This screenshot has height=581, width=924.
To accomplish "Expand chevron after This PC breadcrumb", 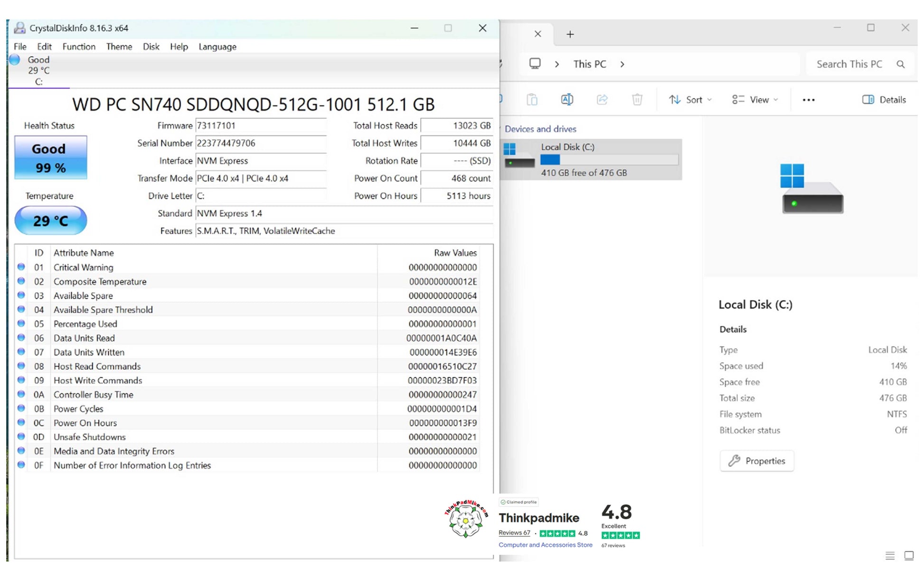I will pos(622,65).
